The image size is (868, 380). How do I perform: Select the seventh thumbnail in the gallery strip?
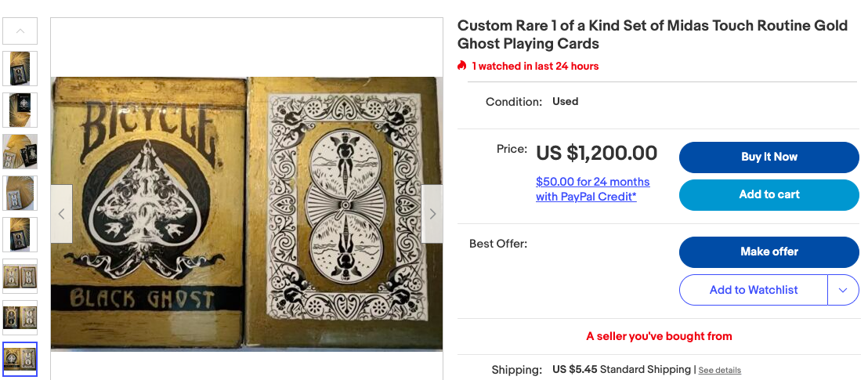tap(20, 317)
